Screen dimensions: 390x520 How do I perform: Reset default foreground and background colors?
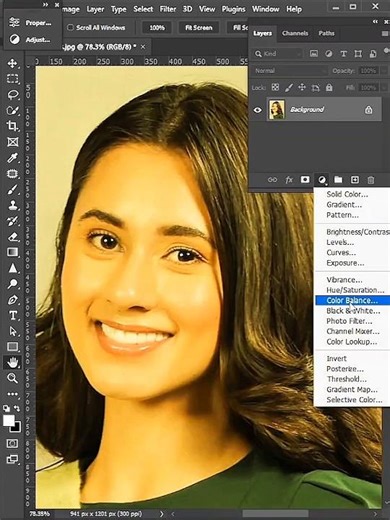tap(6, 408)
